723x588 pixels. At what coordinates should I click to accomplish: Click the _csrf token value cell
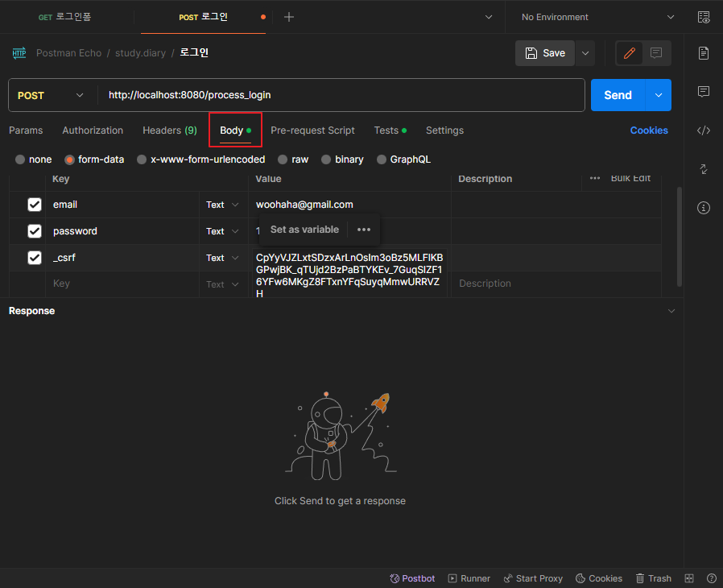pyautogui.click(x=349, y=275)
